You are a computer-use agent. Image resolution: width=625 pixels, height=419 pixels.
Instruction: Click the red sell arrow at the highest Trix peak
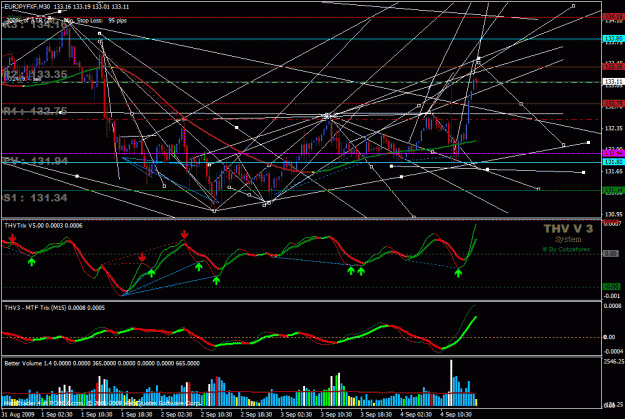184,234
